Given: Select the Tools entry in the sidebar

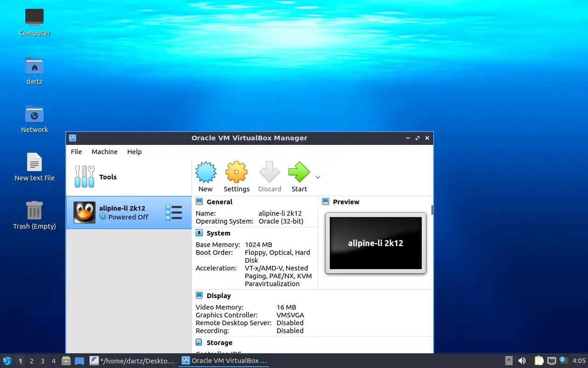Looking at the screenshot, I should click(x=129, y=177).
